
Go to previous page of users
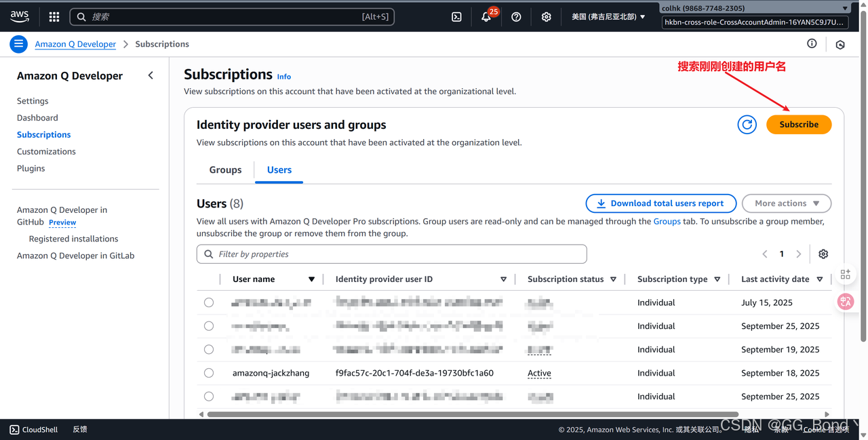(x=765, y=254)
